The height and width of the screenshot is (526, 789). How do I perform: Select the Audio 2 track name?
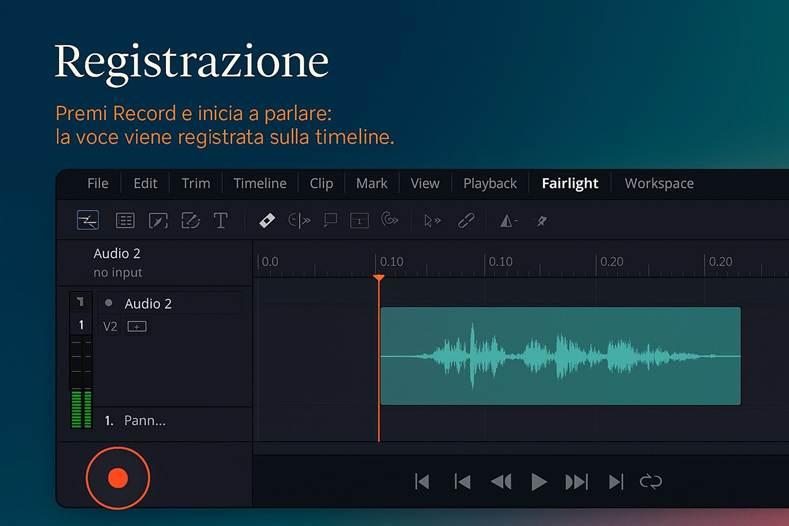point(148,304)
